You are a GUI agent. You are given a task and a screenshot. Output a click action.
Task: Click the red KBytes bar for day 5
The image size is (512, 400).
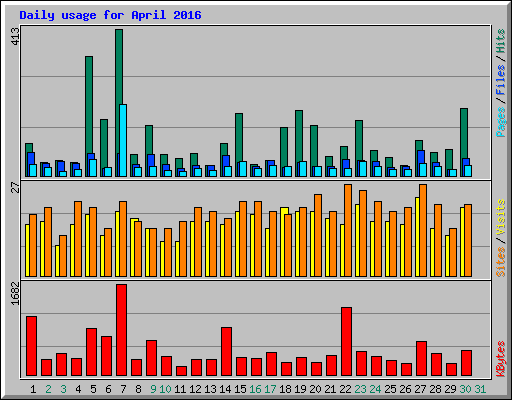pyautogui.click(x=91, y=352)
